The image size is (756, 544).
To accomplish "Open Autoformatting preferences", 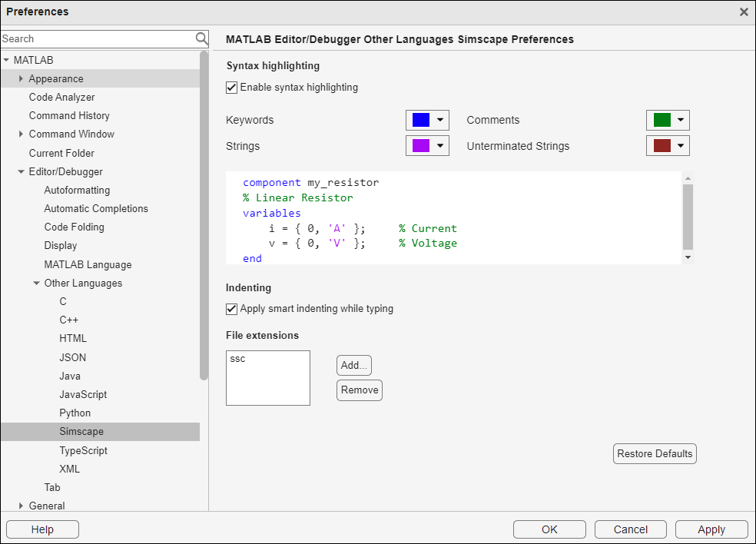I will (x=77, y=190).
